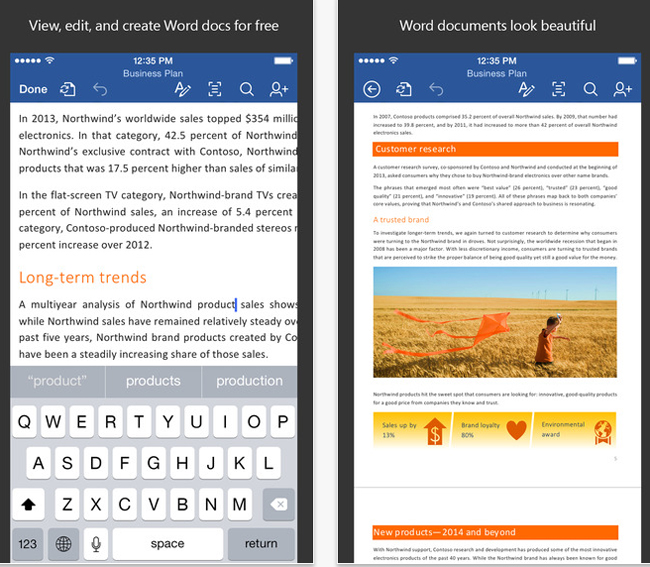Switch reading view icon in right phone
This screenshot has width=650, height=567.
pyautogui.click(x=558, y=89)
